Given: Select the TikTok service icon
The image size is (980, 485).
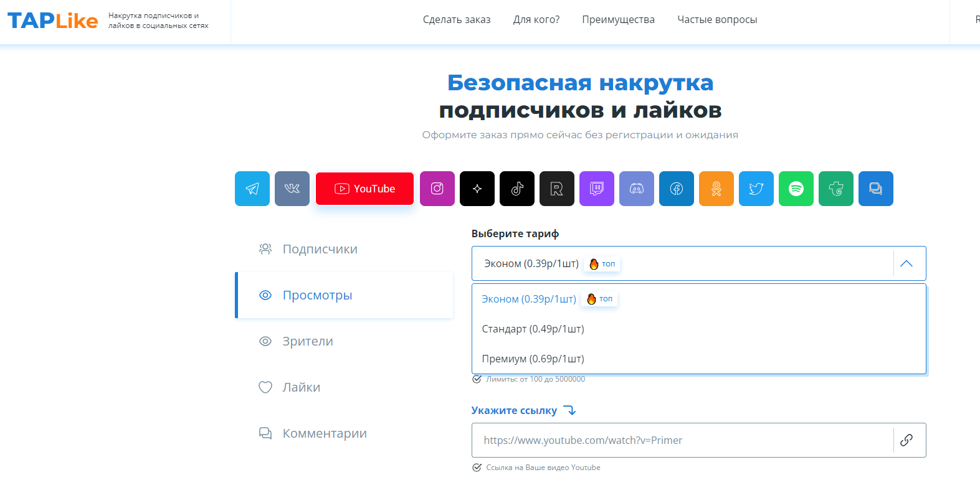Looking at the screenshot, I should point(517,189).
